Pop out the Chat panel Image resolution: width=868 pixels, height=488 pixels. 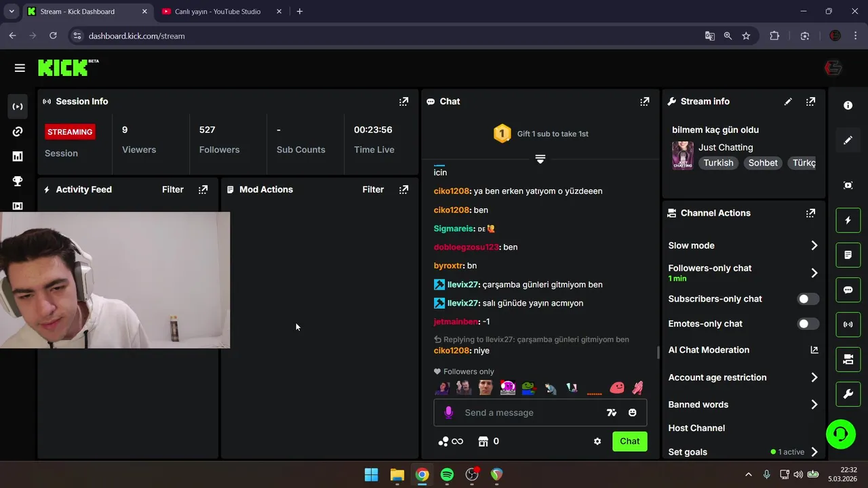(644, 102)
